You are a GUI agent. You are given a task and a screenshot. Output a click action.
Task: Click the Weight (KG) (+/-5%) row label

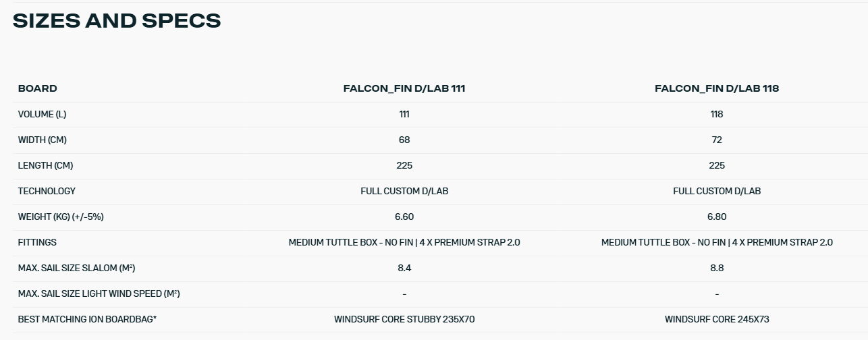[61, 217]
